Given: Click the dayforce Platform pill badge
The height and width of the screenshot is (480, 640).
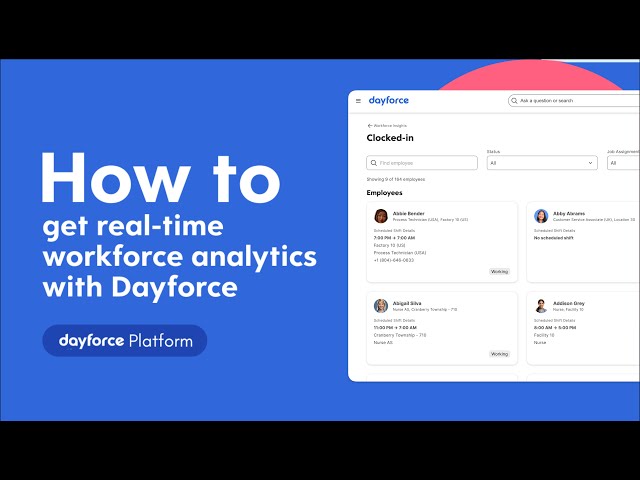Looking at the screenshot, I should coord(125,341).
